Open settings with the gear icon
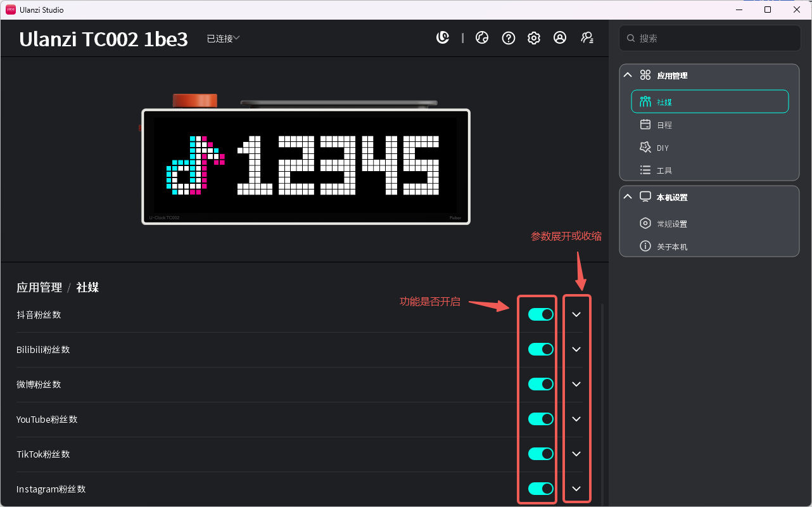This screenshot has width=812, height=507. pos(534,38)
